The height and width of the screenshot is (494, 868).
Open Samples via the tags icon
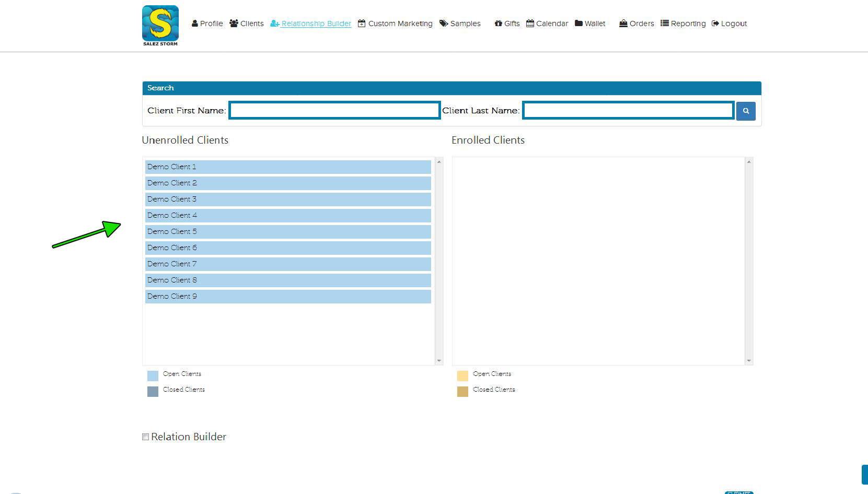(444, 23)
